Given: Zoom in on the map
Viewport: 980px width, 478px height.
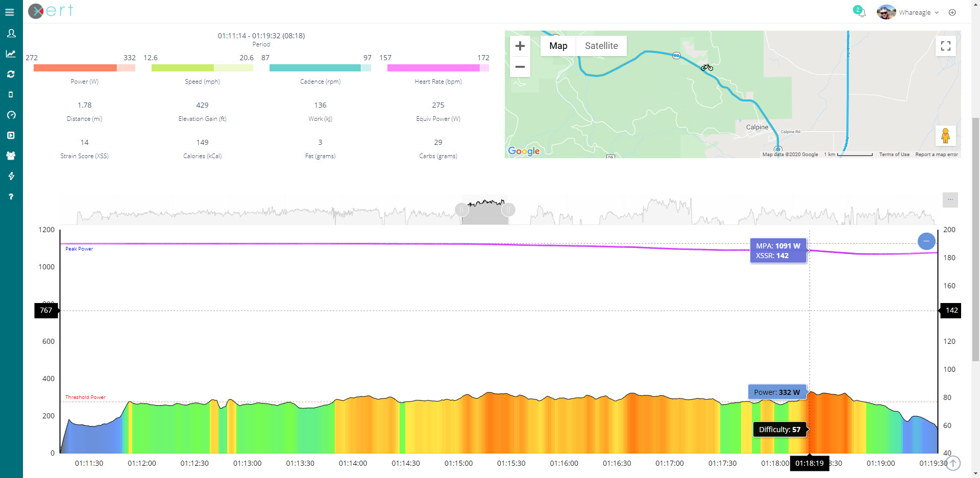Looking at the screenshot, I should (x=520, y=45).
